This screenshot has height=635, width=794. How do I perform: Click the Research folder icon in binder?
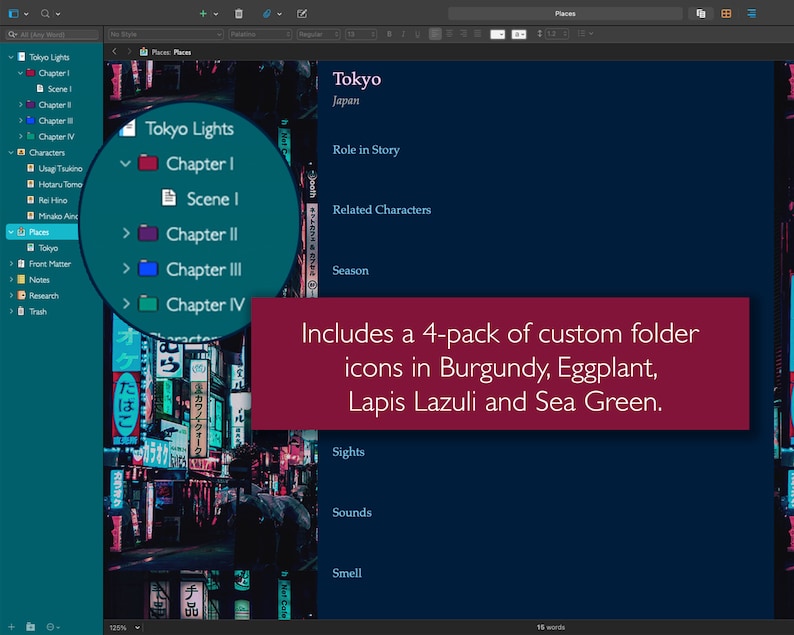coord(21,295)
